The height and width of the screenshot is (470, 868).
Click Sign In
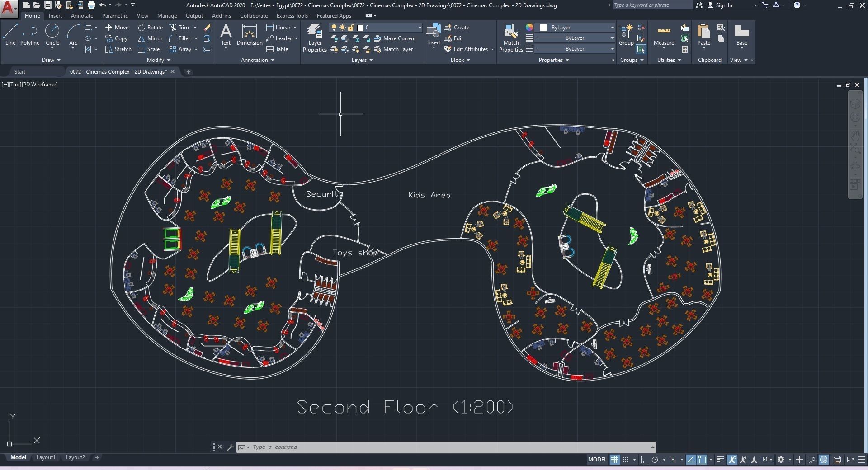coord(720,5)
